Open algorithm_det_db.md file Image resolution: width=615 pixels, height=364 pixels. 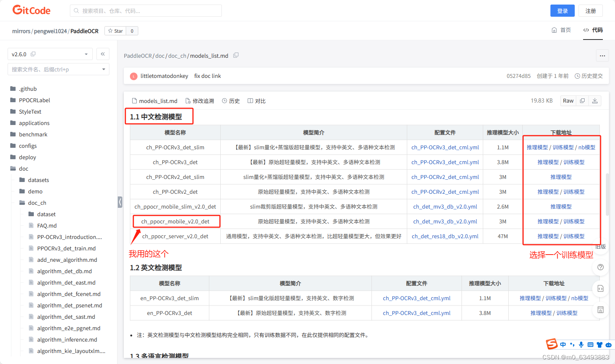(x=65, y=271)
